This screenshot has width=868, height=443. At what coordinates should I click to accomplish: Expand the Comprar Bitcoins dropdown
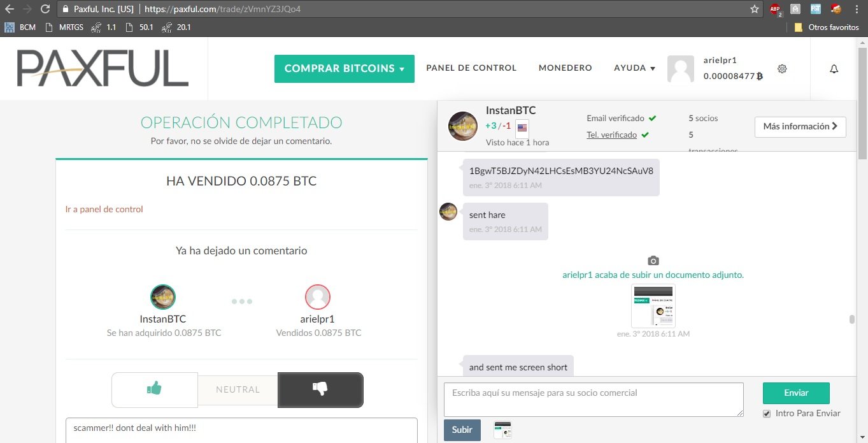tap(345, 69)
